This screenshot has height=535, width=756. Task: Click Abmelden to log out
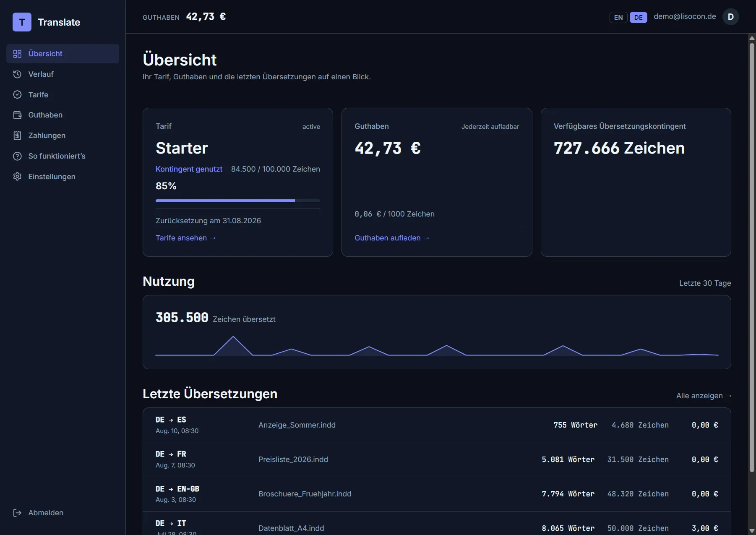coord(63,513)
